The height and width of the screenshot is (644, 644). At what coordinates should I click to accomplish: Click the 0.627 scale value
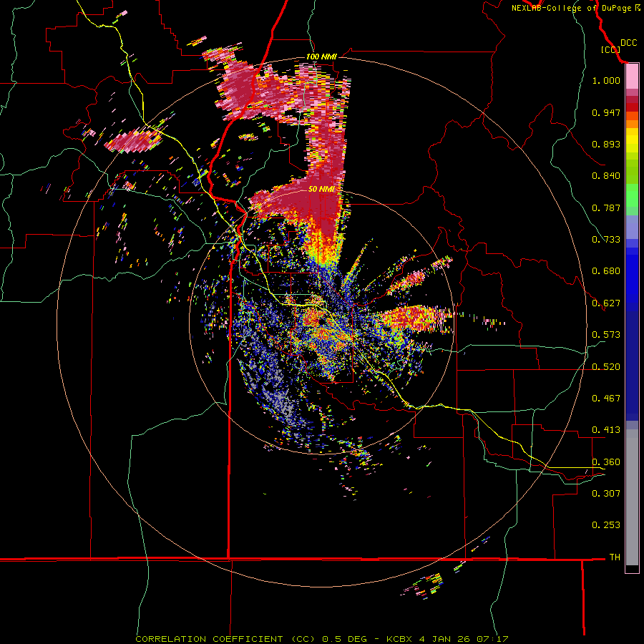(x=606, y=303)
